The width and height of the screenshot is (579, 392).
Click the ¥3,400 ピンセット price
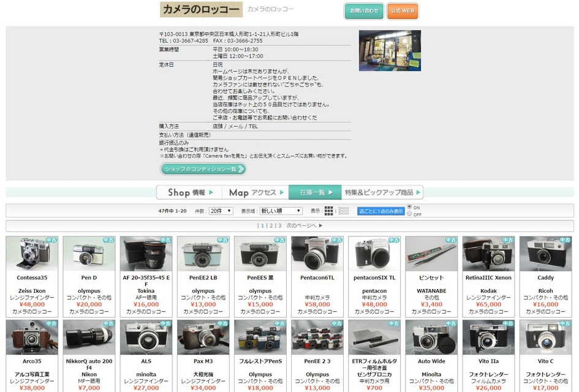point(431,304)
